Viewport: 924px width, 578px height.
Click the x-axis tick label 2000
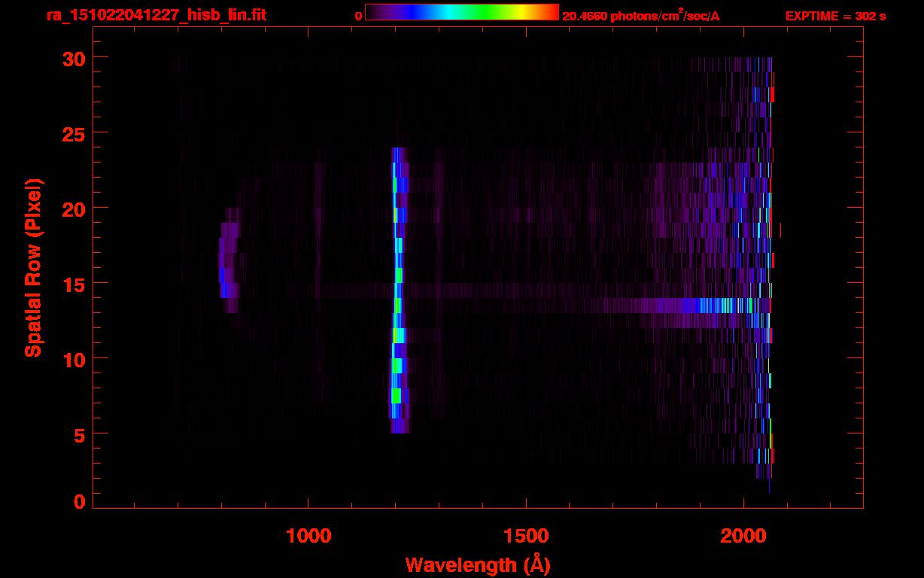point(743,536)
